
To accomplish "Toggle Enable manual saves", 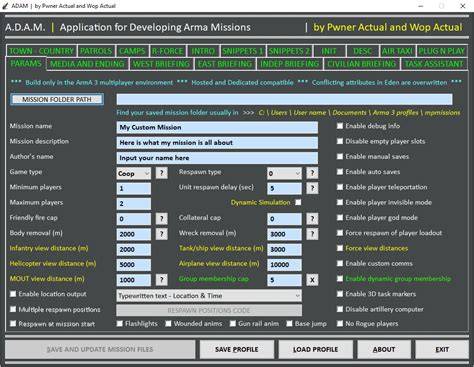I will click(340, 156).
